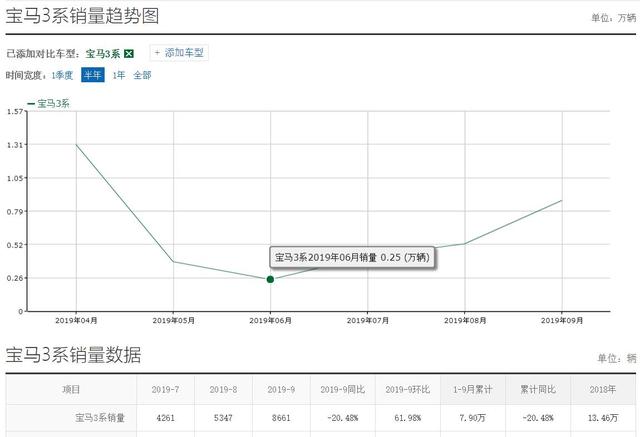Image resolution: width=640 pixels, height=437 pixels.
Task: Click the 2019年09月 axis label
Action: coord(562,321)
